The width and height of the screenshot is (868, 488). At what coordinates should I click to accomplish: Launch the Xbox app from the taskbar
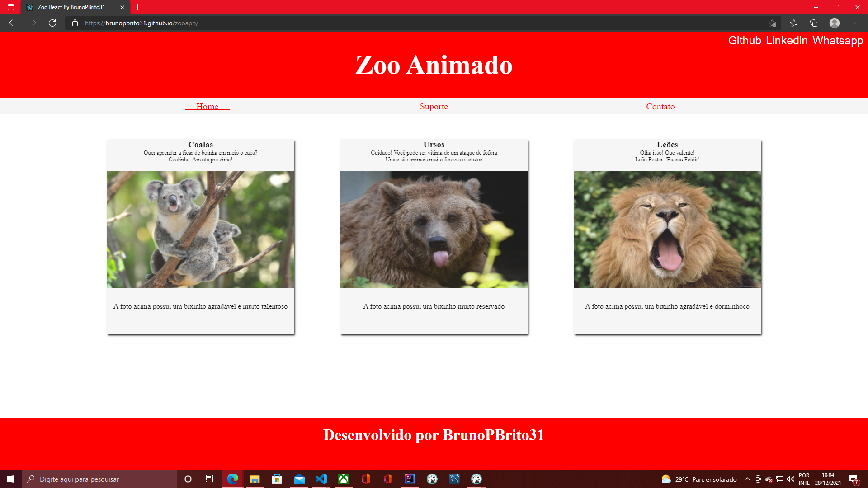(344, 479)
